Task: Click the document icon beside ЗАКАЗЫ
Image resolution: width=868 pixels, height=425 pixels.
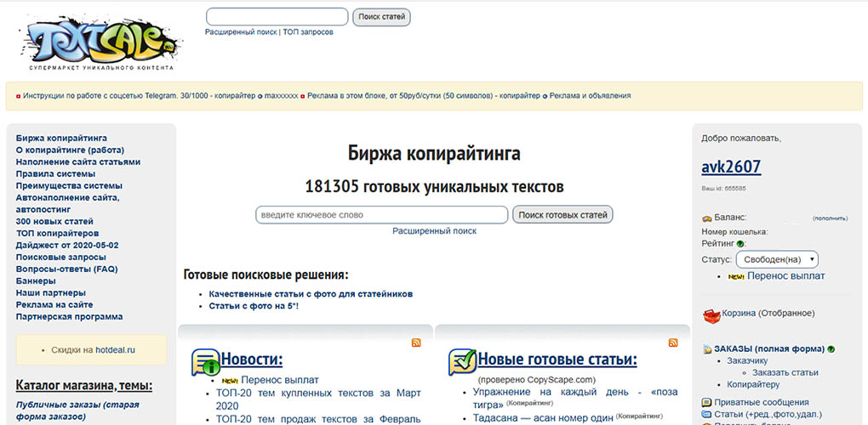Action: point(707,349)
